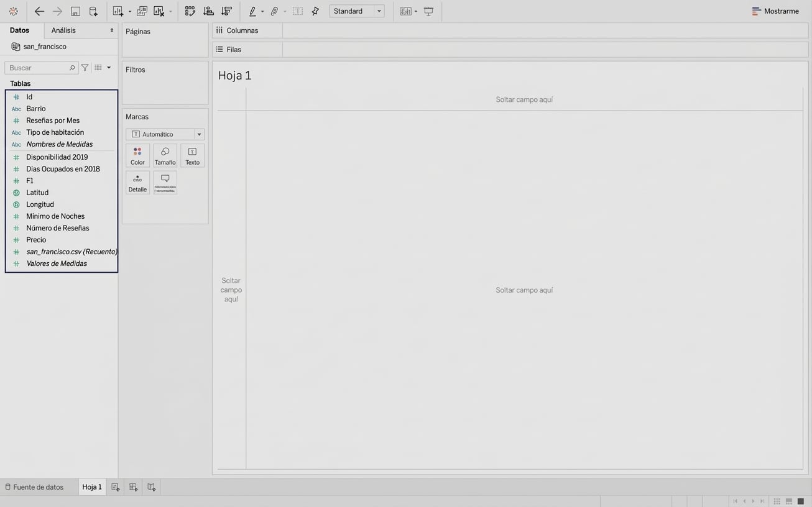The image size is (812, 507).
Task: Sort descending using the toolbar icon
Action: (226, 11)
